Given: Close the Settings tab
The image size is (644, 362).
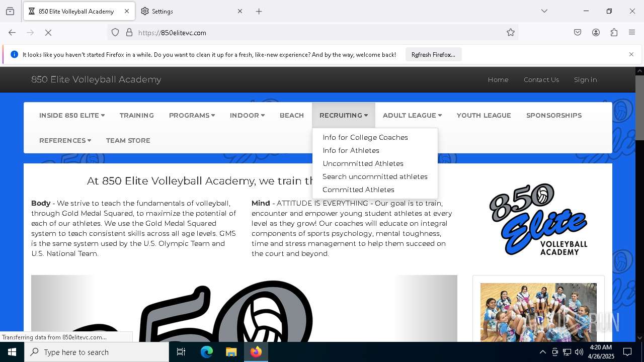Looking at the screenshot, I should (240, 11).
